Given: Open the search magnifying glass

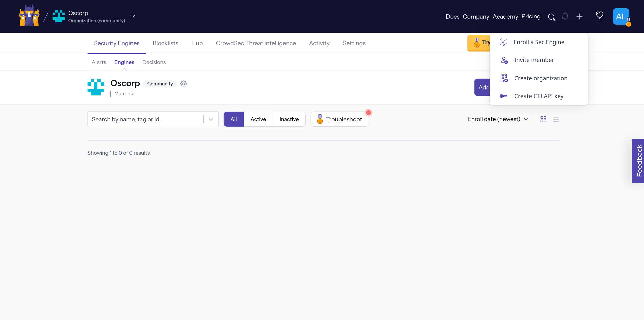Looking at the screenshot, I should (551, 17).
